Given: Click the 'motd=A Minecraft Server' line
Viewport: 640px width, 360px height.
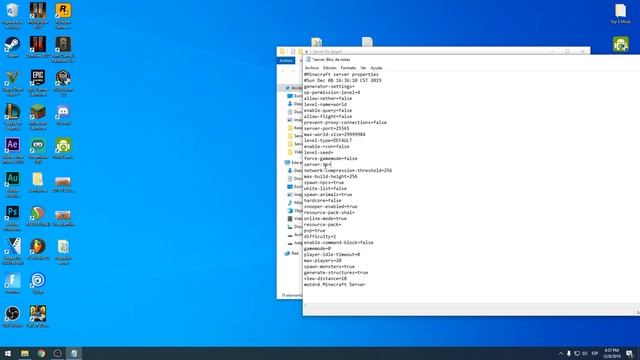Looking at the screenshot, I should 335,284.
